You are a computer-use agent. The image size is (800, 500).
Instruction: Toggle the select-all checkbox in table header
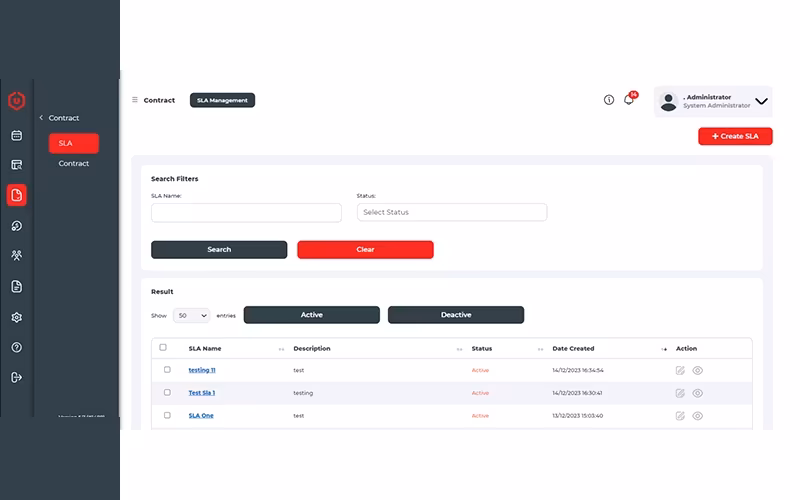point(163,347)
